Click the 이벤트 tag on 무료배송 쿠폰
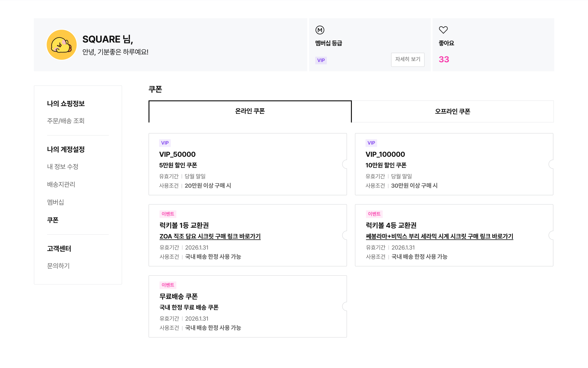588x368 pixels. pyautogui.click(x=168, y=285)
